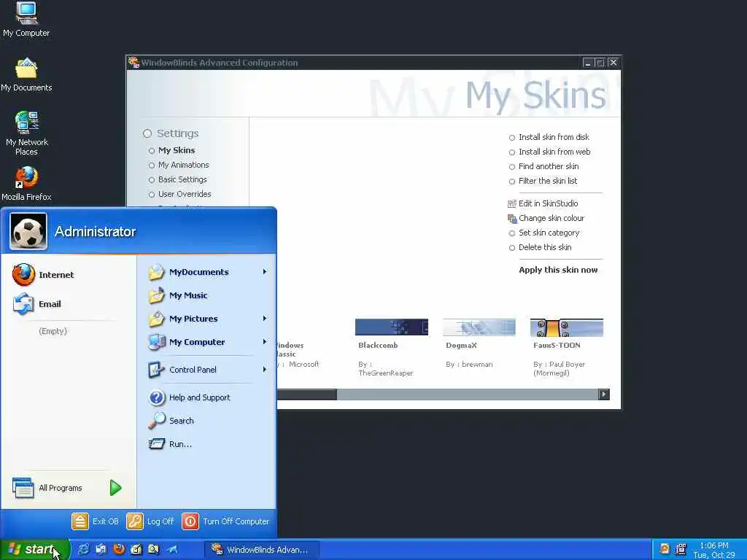
Task: Click Show Desktop quick launch icon
Action: pyautogui.click(x=101, y=550)
